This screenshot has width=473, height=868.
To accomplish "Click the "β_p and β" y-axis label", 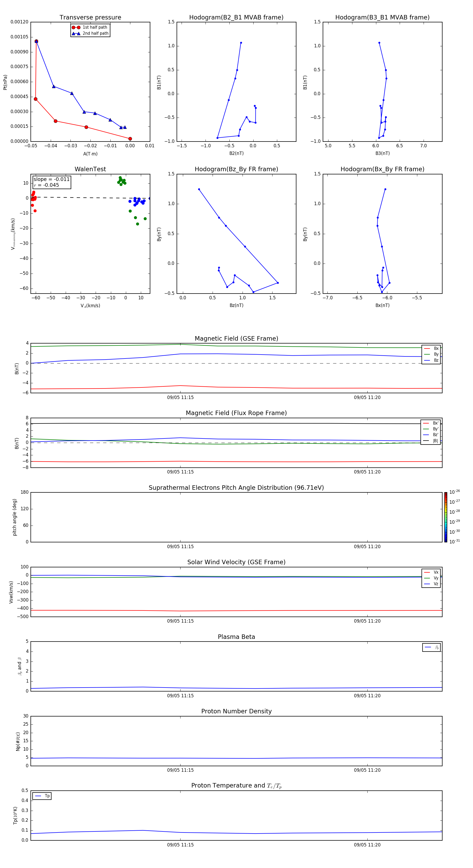I will click(20, 666).
